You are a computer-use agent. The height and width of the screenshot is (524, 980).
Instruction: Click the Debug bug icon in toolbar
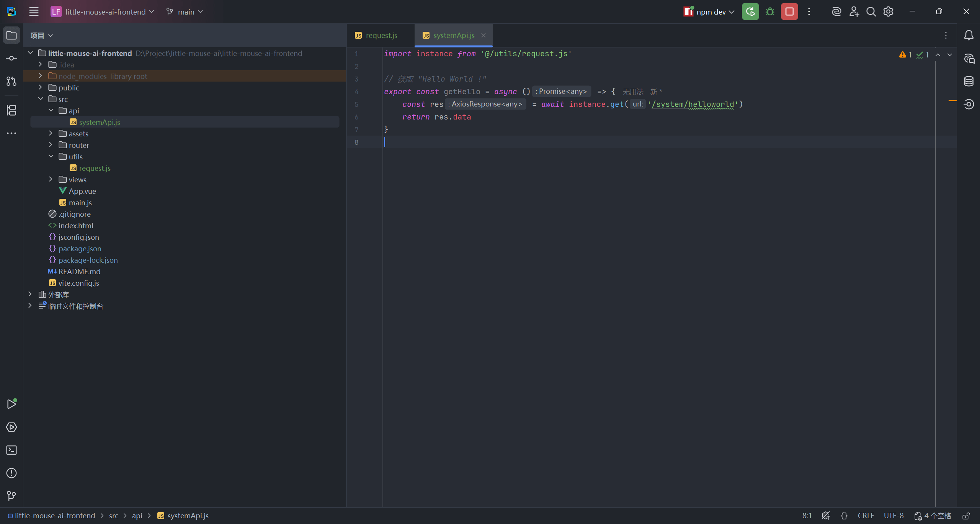click(x=770, y=12)
